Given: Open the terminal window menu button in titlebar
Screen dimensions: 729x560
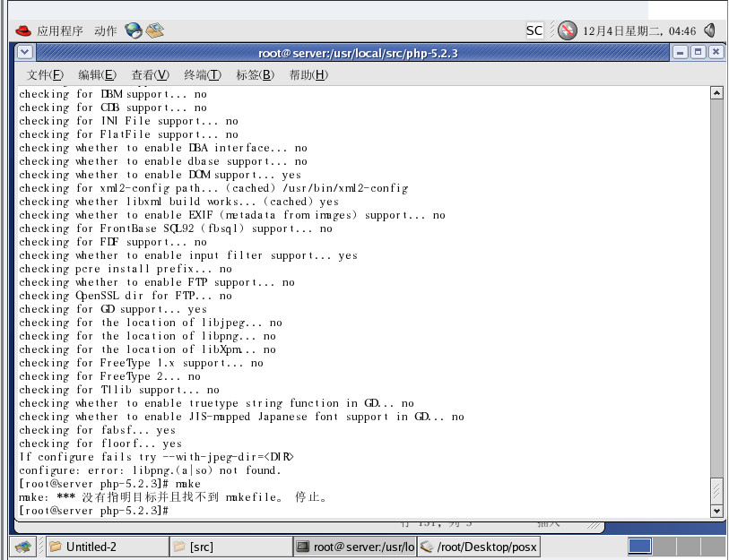Looking at the screenshot, I should coord(23,53).
